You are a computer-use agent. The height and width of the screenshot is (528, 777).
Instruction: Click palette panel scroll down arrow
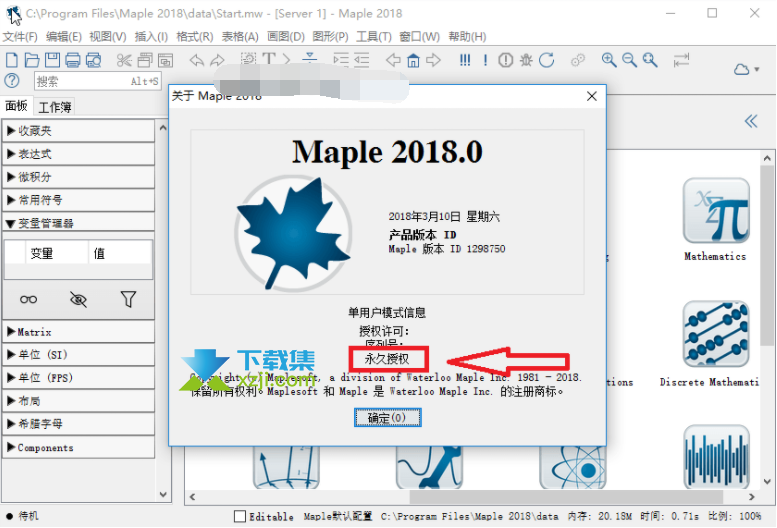163,494
